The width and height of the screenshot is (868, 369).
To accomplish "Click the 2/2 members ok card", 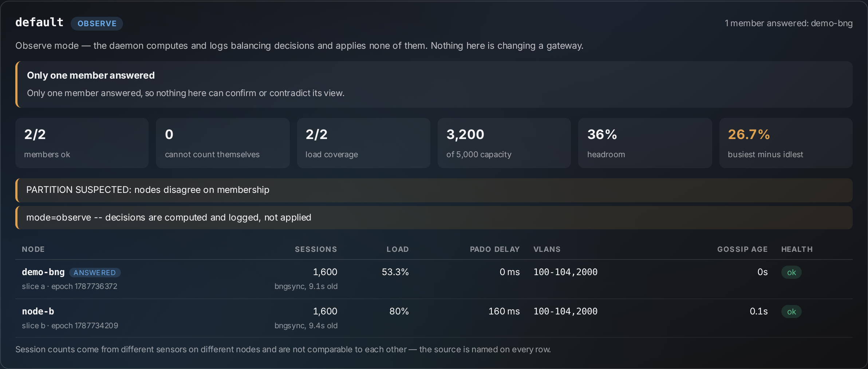I will (x=82, y=143).
